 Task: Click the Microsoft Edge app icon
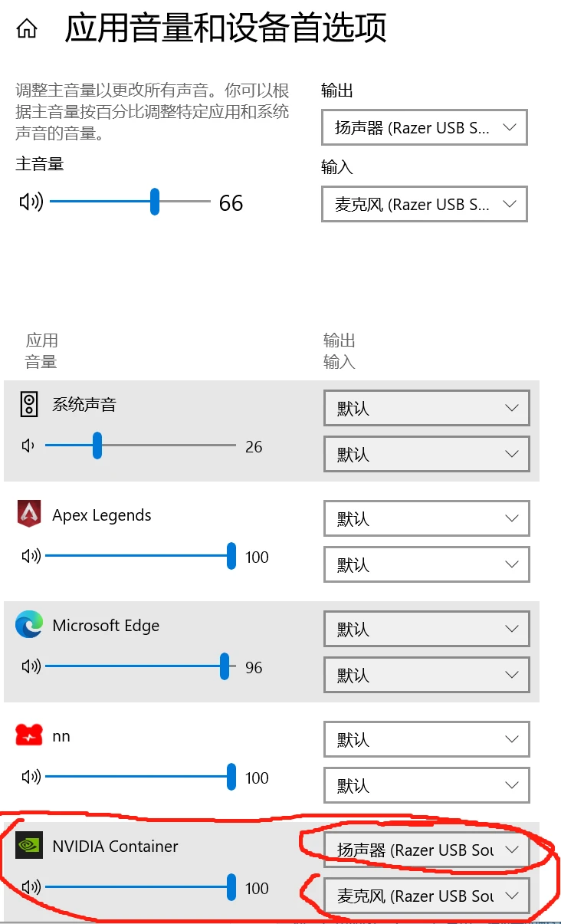(28, 624)
